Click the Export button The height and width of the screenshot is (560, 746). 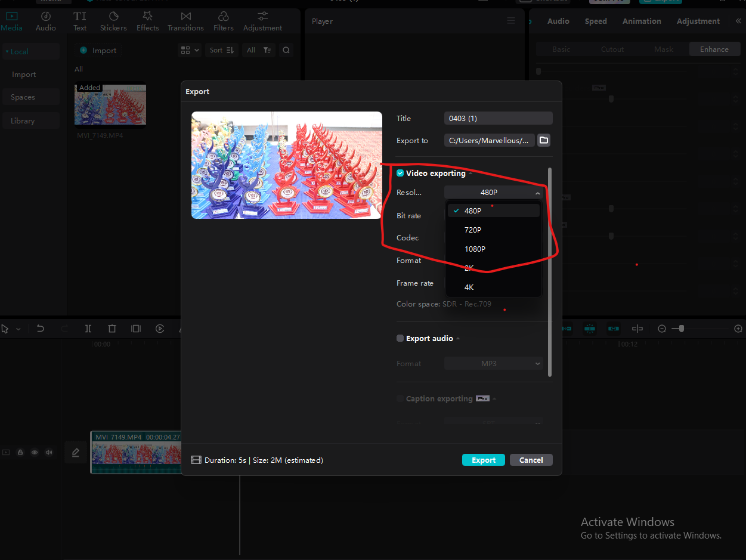(483, 460)
